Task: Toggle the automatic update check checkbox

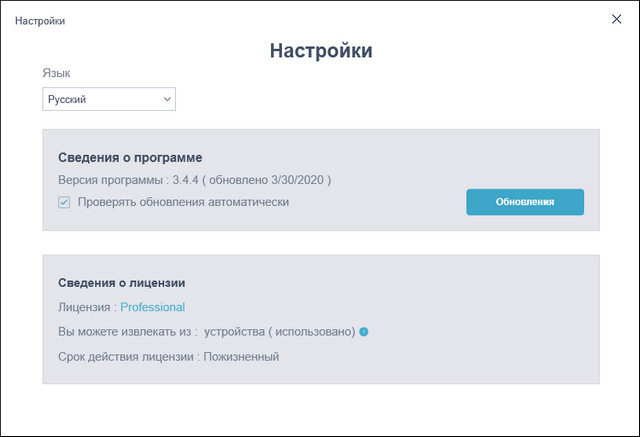Action: click(x=64, y=202)
